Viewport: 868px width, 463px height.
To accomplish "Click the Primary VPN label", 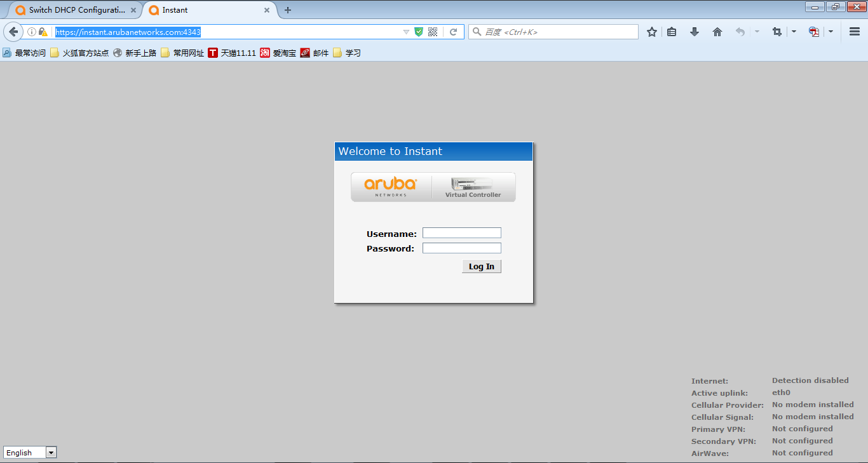I will pos(718,429).
